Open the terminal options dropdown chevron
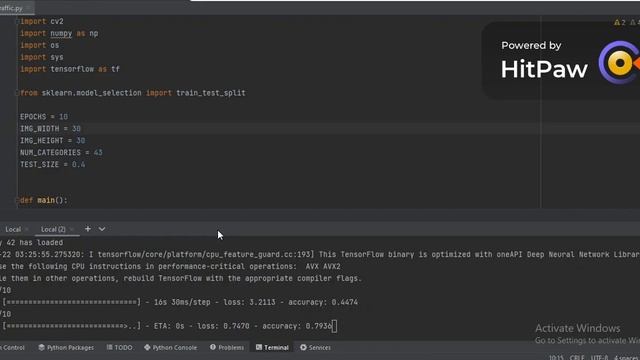The height and width of the screenshot is (360, 640). (102, 229)
